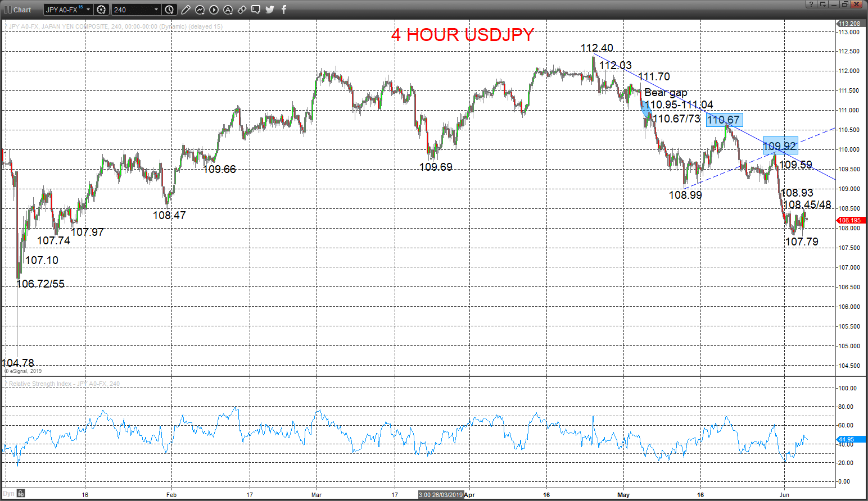
Task: Click the 'Bear gap' annotation text
Action: pos(666,93)
